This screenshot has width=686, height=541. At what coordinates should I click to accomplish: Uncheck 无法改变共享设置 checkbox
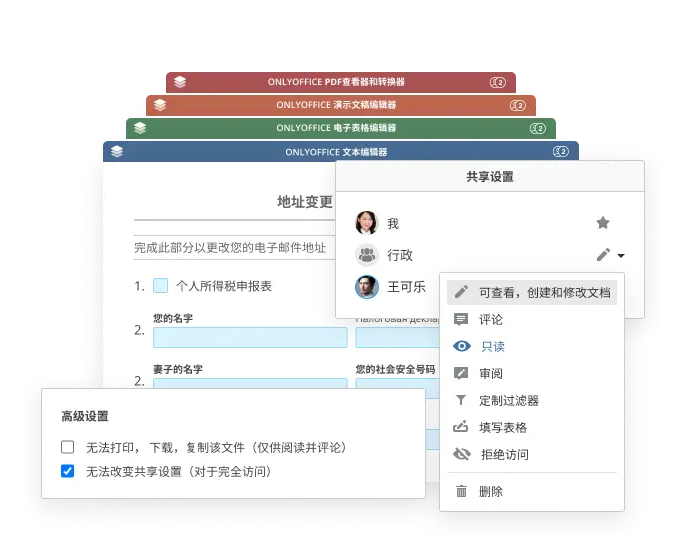(67, 471)
